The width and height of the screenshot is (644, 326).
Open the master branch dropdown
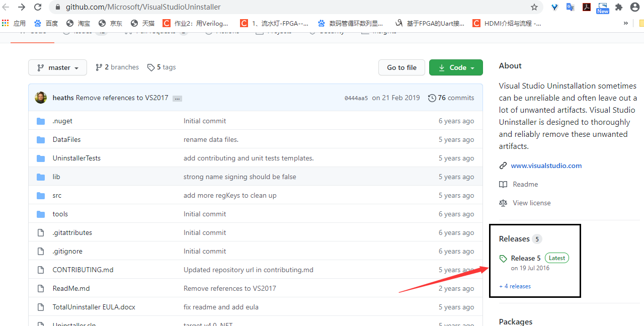pyautogui.click(x=58, y=67)
